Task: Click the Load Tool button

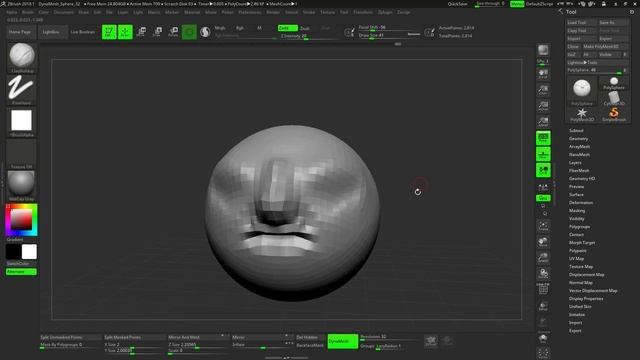Action: 581,22
